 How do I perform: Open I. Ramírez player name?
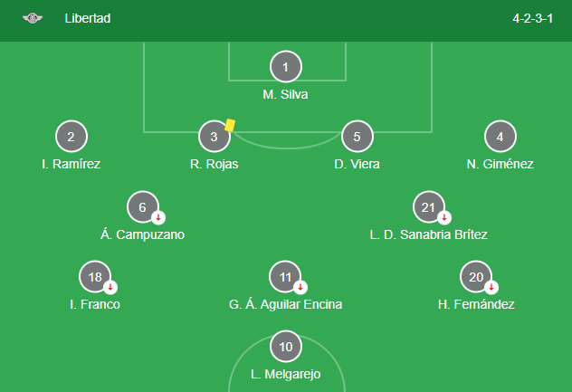coord(71,164)
